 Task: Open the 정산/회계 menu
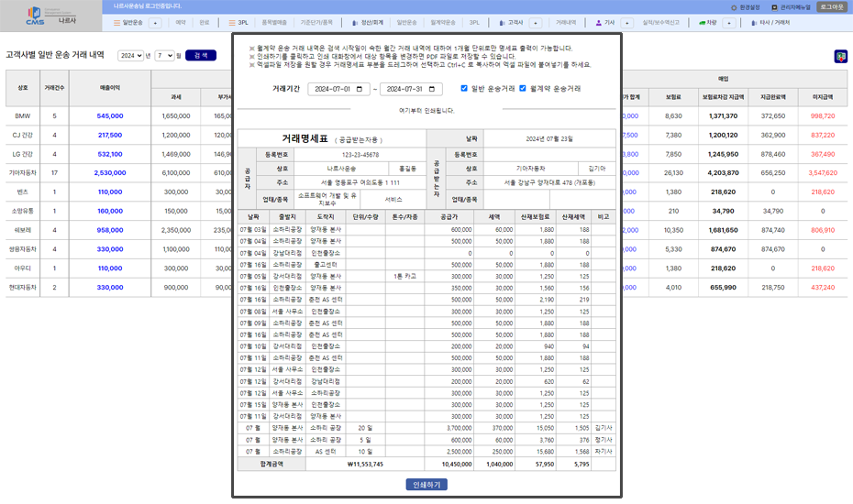pyautogui.click(x=368, y=23)
